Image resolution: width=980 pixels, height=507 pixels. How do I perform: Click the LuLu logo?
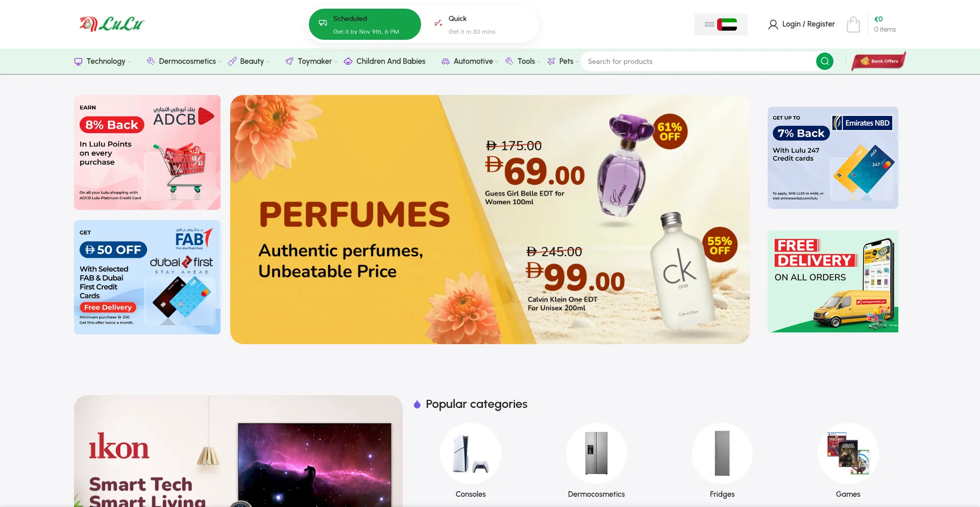click(x=112, y=24)
